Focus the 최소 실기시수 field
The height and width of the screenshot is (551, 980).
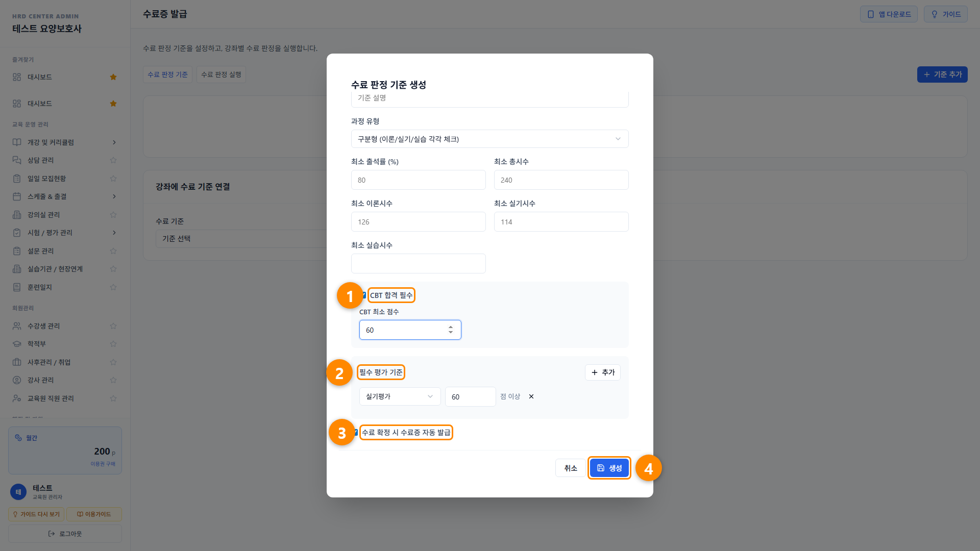(x=561, y=222)
